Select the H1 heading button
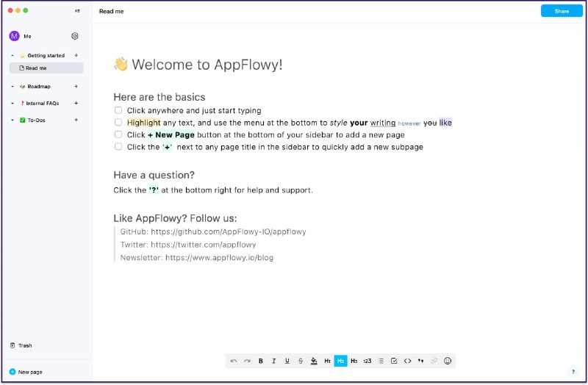 click(x=327, y=361)
